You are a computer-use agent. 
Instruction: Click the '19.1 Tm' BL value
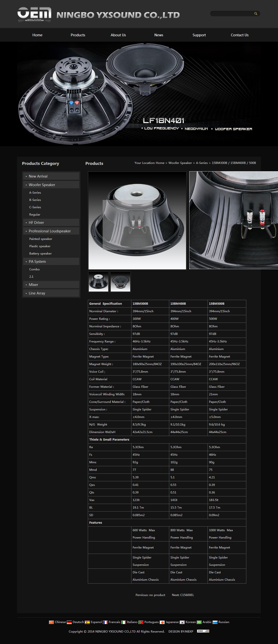pos(138,508)
